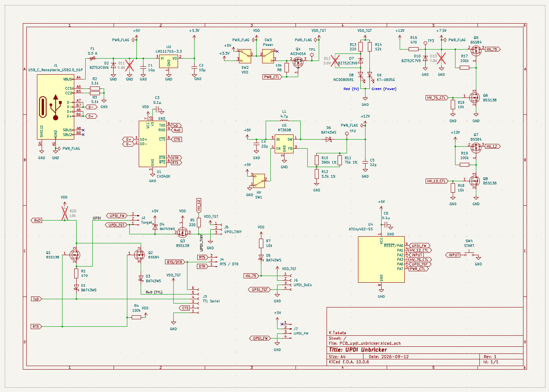Click the 'Green (Power)' annotation text
Screen dimensions: 549x392
pyautogui.click(x=384, y=89)
